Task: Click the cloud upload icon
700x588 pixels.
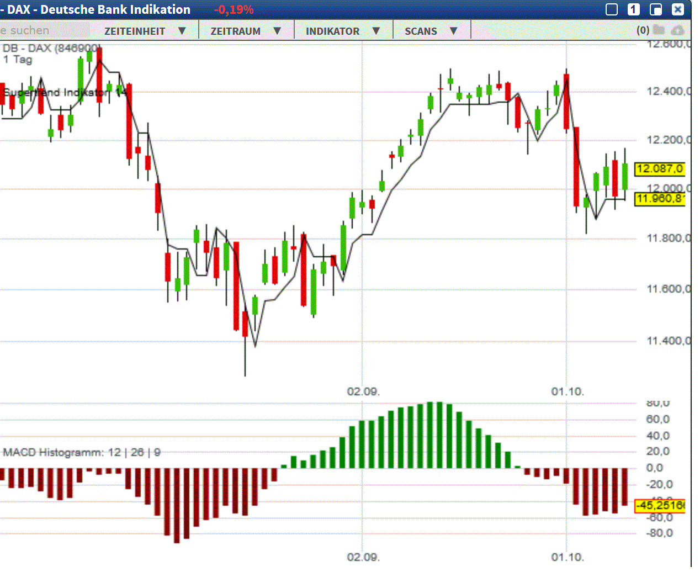Action: 677,30
